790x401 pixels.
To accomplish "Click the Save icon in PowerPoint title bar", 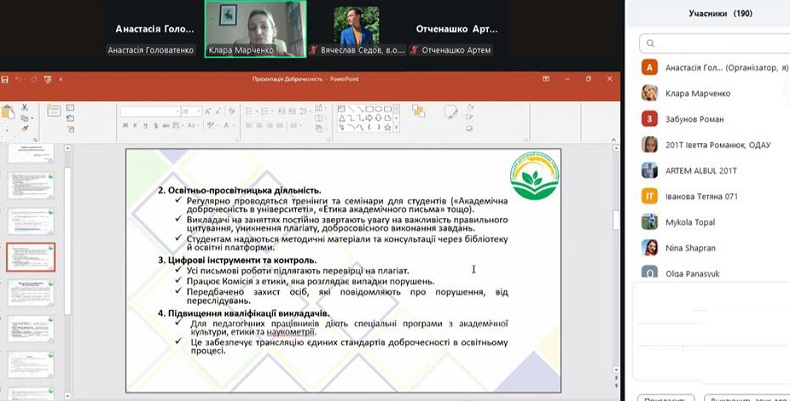I will click(6, 78).
